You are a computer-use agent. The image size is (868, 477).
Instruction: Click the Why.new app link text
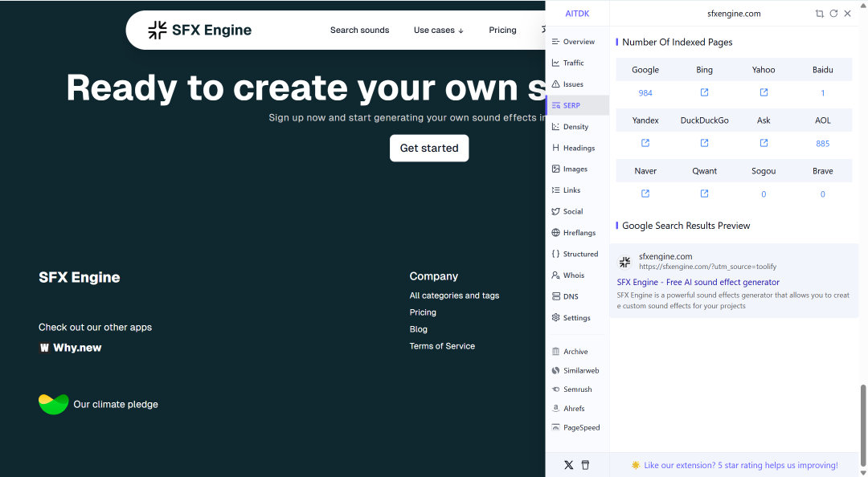click(x=77, y=348)
